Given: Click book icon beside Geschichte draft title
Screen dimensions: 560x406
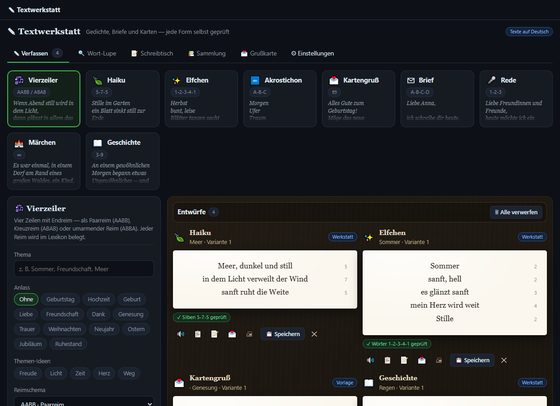Looking at the screenshot, I should pyautogui.click(x=369, y=383).
